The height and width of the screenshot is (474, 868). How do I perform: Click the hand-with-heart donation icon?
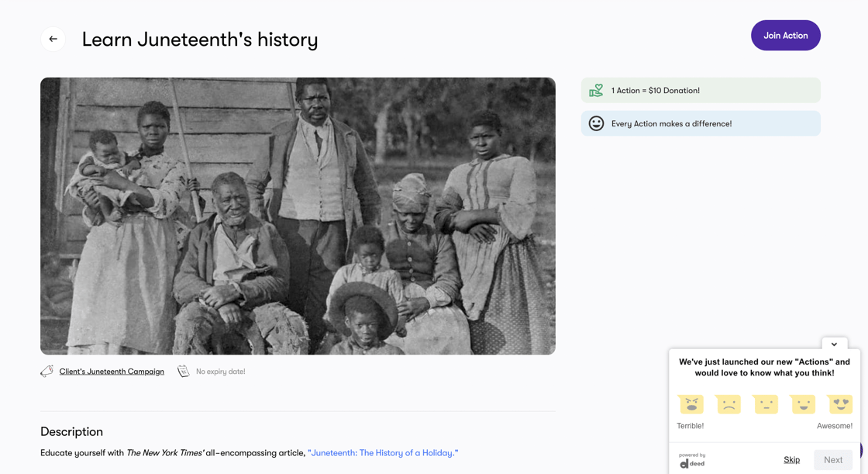tap(596, 91)
